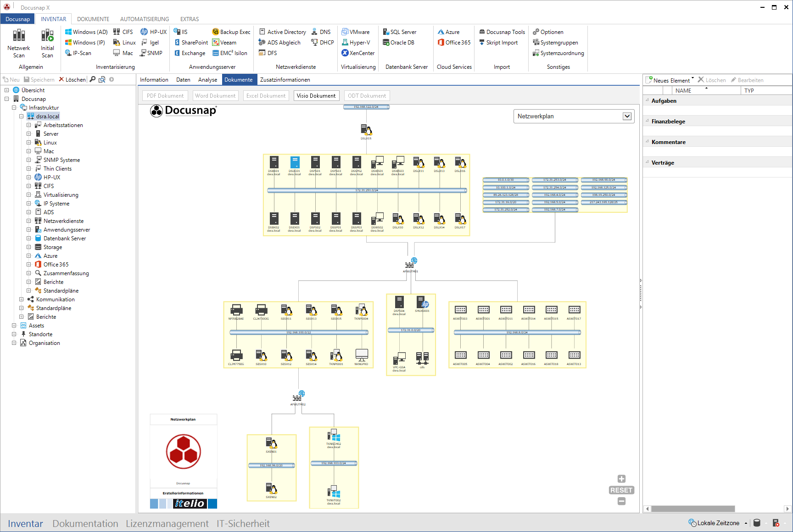Open Windows (AD) inventory
Viewport: 793px width, 532px height.
86,32
